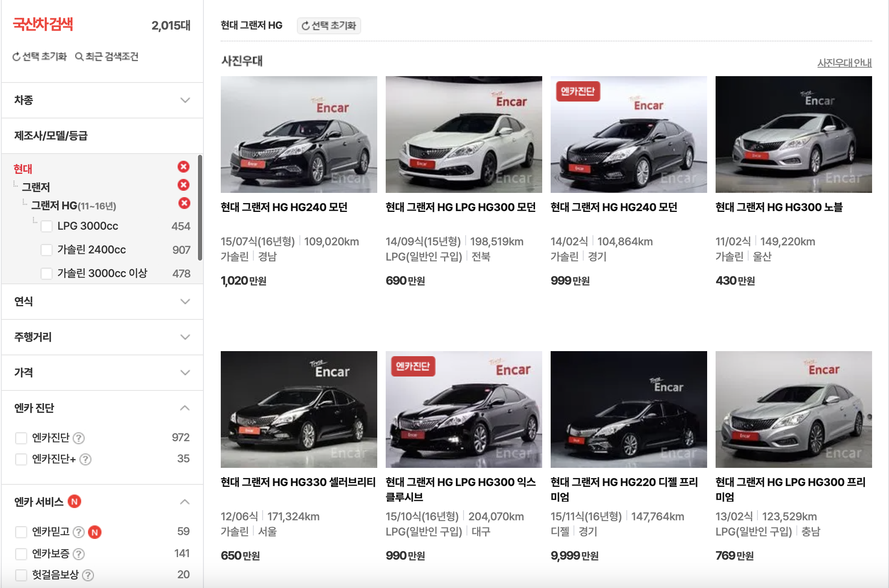889x588 pixels.
Task: Open listing 현대 그랜저 HG HG220 디젤 프리미엄
Action: 624,489
